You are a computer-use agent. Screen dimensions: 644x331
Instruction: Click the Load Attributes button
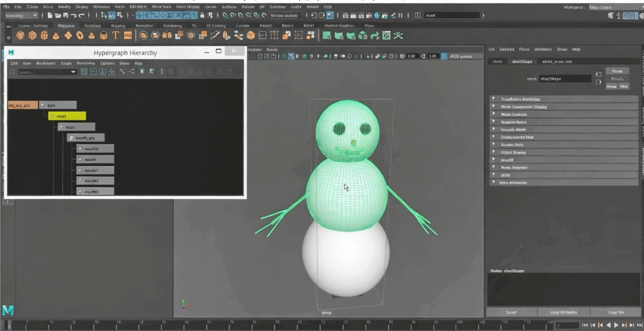(x=563, y=312)
